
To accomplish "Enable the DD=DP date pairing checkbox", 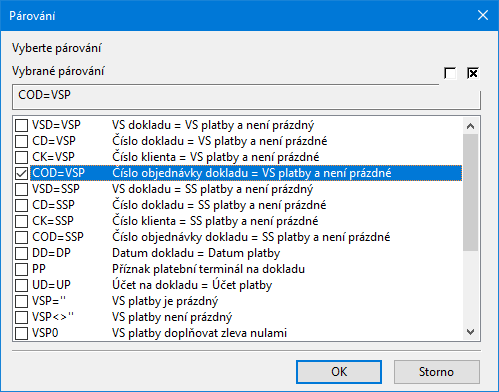I will click(x=22, y=254).
